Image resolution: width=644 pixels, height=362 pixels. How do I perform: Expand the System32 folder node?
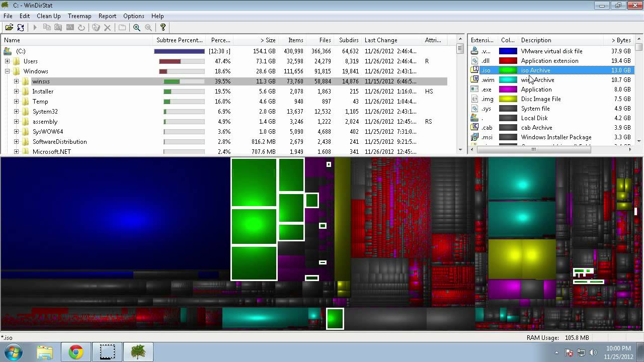tap(16, 112)
